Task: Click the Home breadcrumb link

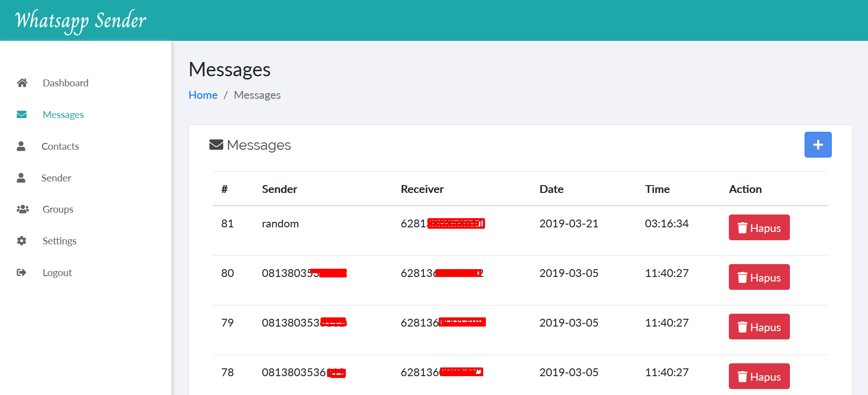Action: click(203, 95)
